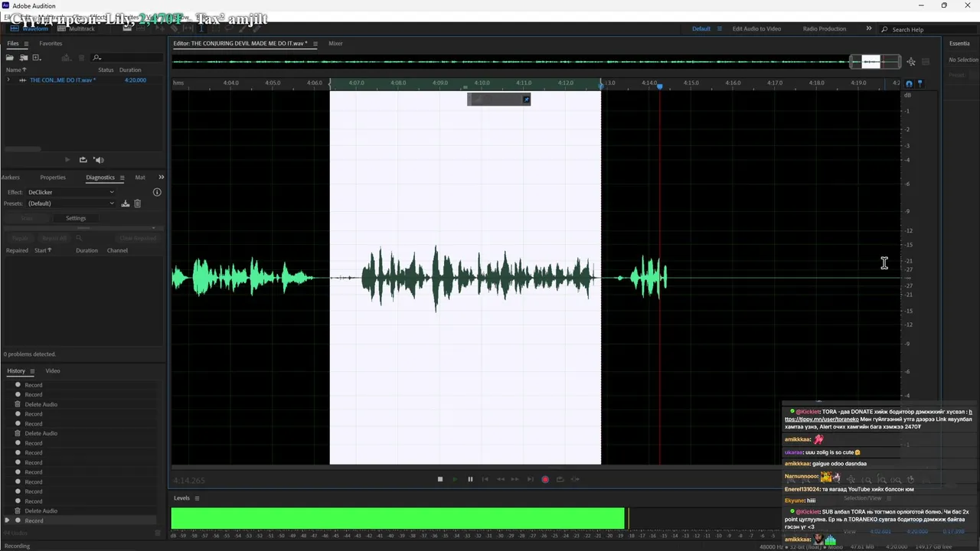Expand THE CON...ME DO IT.wav tree row
980x551 pixels.
8,80
